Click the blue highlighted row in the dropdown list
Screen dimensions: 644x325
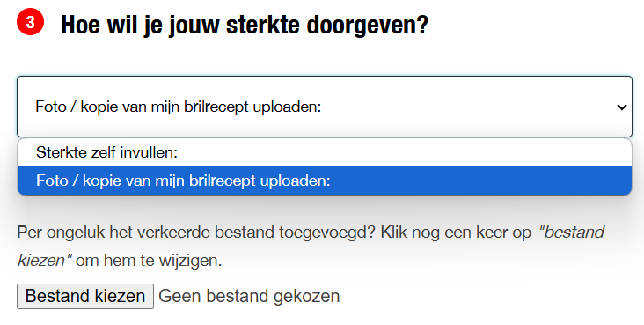[x=325, y=181]
